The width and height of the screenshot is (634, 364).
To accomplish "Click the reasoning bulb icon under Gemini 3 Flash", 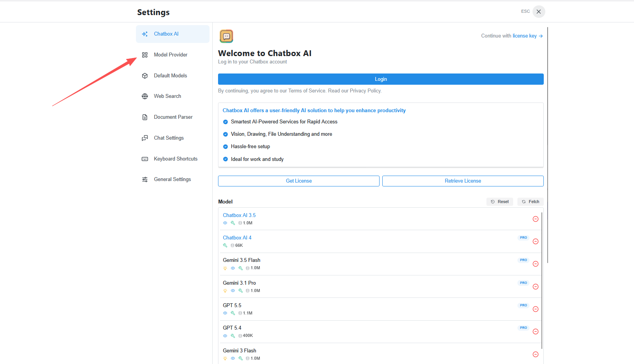I will click(x=225, y=359).
